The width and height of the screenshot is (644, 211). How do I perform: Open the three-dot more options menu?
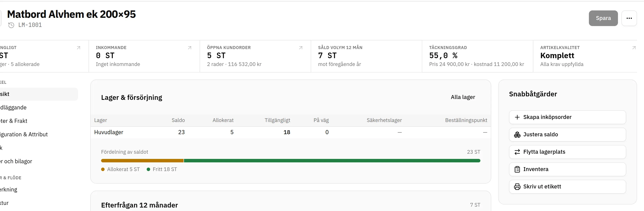tap(629, 18)
